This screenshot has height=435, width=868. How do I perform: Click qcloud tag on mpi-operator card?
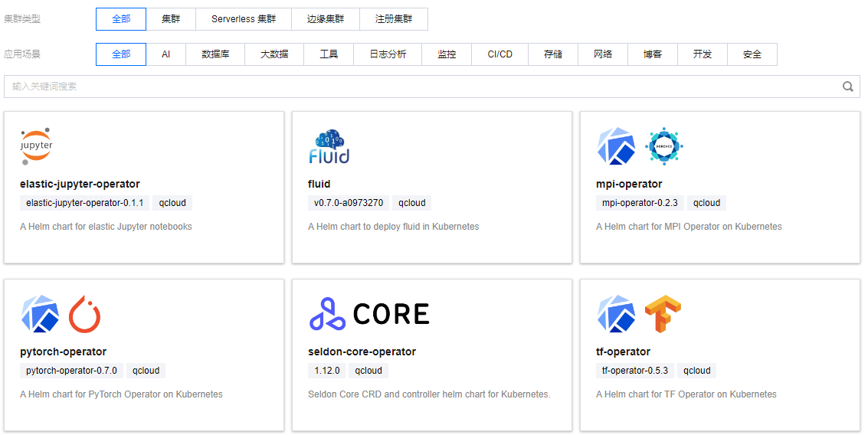tap(706, 203)
